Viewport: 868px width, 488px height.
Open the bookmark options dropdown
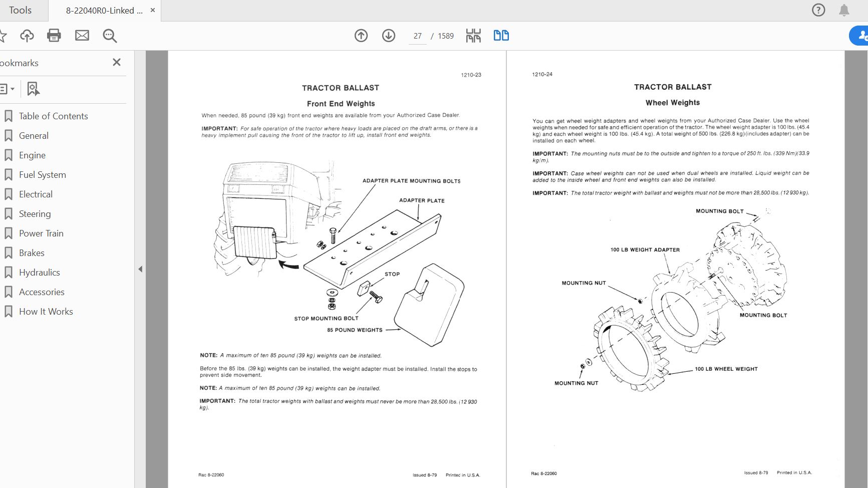[8, 89]
